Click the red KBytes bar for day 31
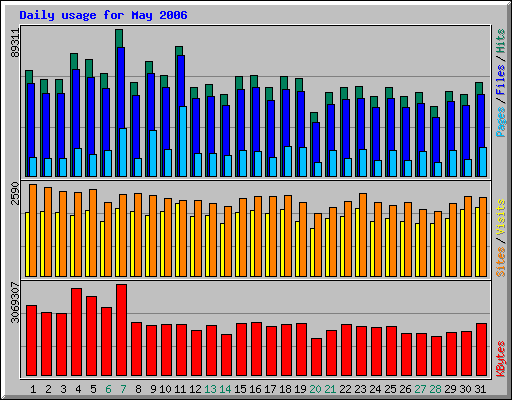 coord(481,349)
